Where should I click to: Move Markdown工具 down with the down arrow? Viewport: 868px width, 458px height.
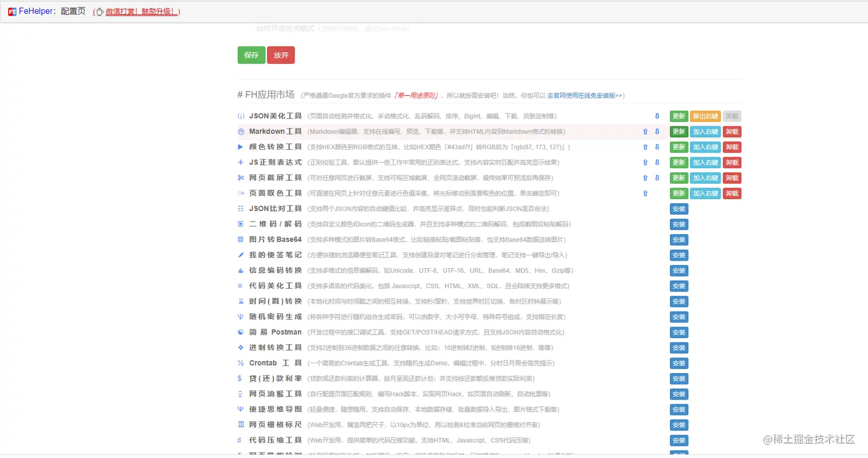(657, 131)
